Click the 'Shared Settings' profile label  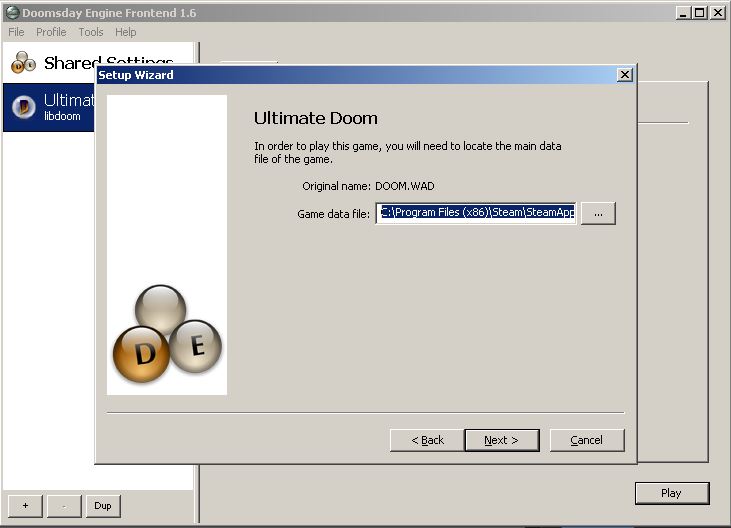109,63
